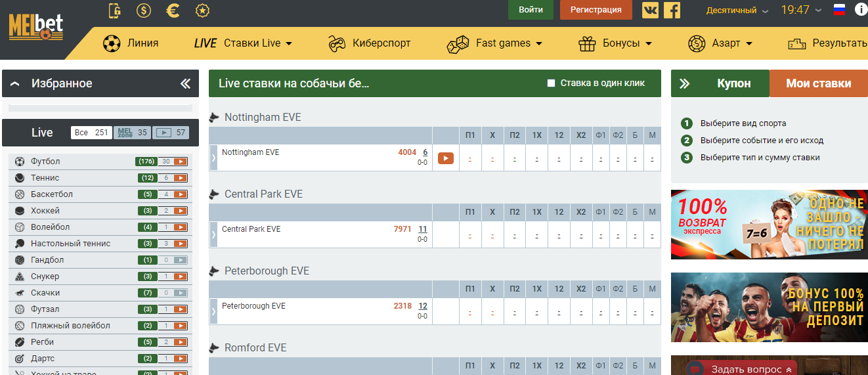868x375 pixels.
Task: Open Peterborough EVE event link
Action: click(253, 306)
